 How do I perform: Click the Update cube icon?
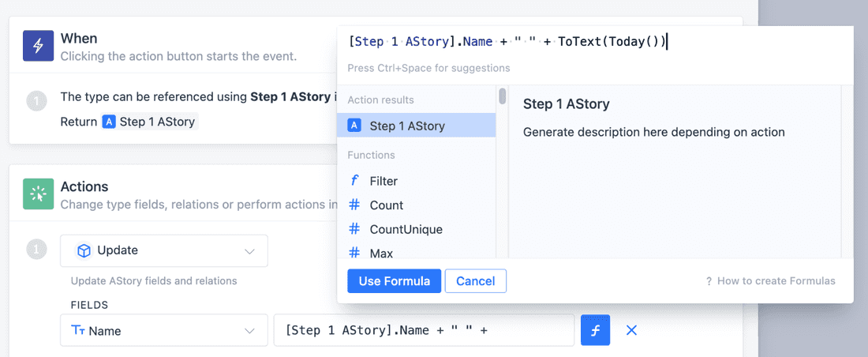(x=84, y=250)
